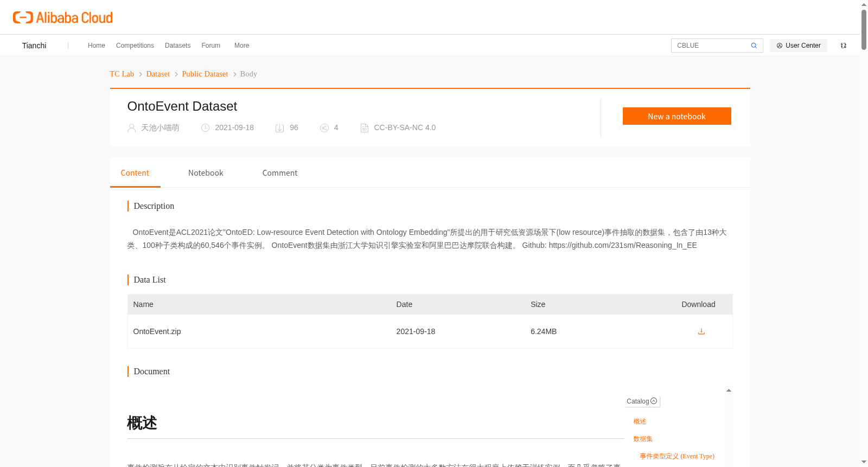Click the Name column header
The height and width of the screenshot is (467, 868).
coord(143,304)
